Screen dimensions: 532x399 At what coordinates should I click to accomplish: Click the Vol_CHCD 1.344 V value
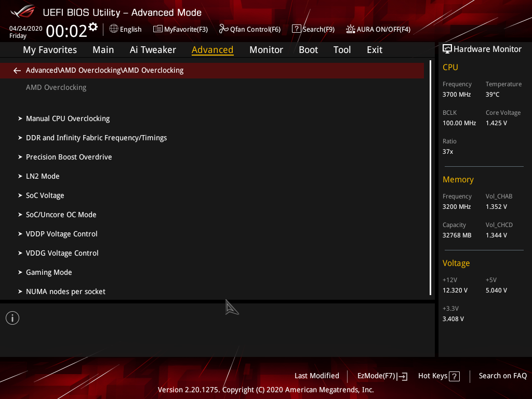click(496, 235)
